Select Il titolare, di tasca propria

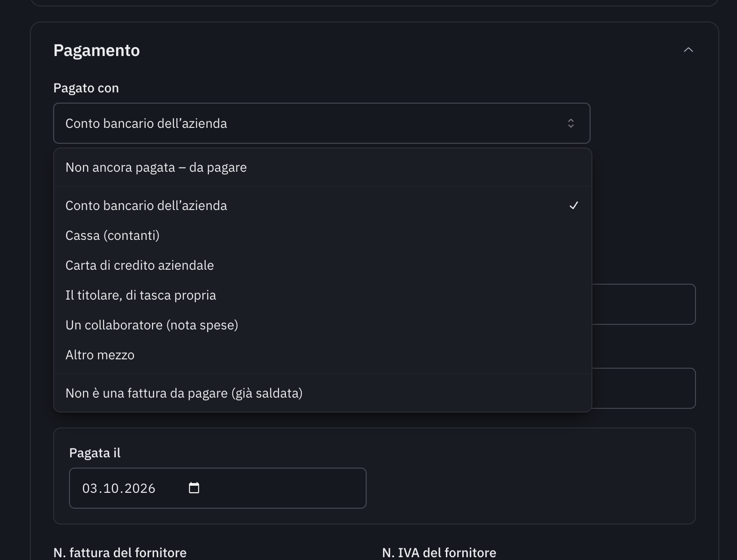(323, 295)
